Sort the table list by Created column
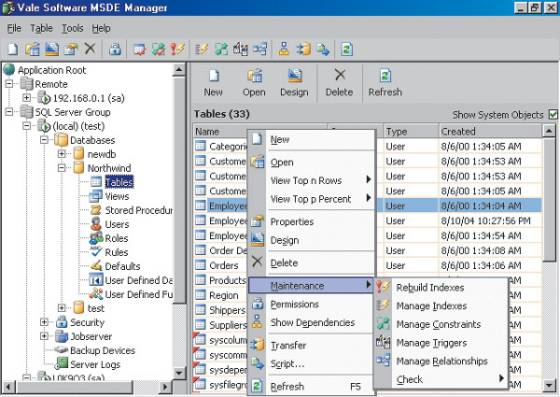The height and width of the screenshot is (397, 560). tap(490, 131)
